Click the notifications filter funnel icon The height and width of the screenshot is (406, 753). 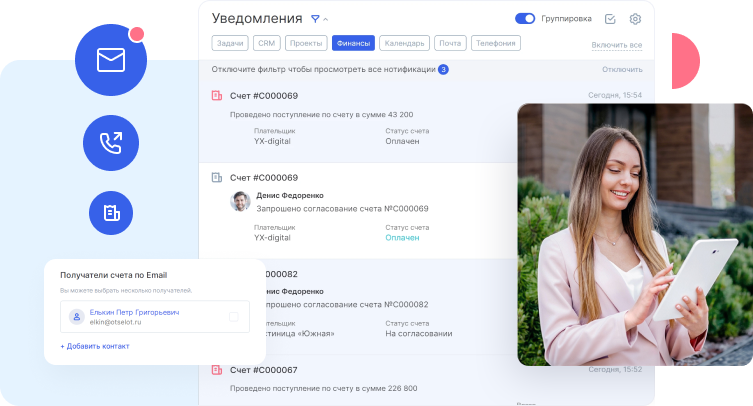(x=315, y=19)
